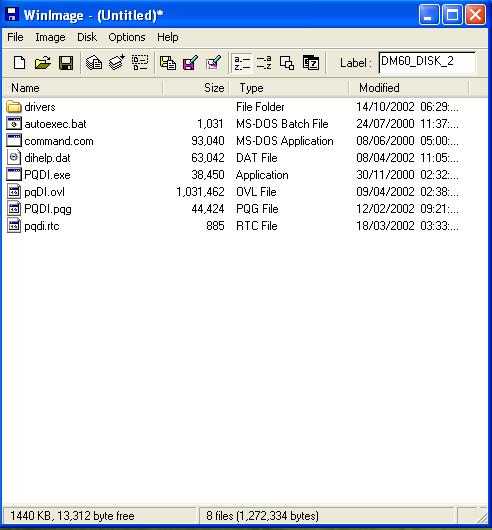Click the yellow floppy with document icon

coord(168,63)
